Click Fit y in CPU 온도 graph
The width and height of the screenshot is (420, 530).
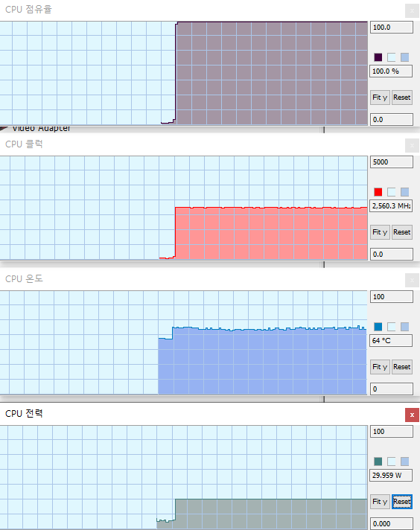coord(380,367)
